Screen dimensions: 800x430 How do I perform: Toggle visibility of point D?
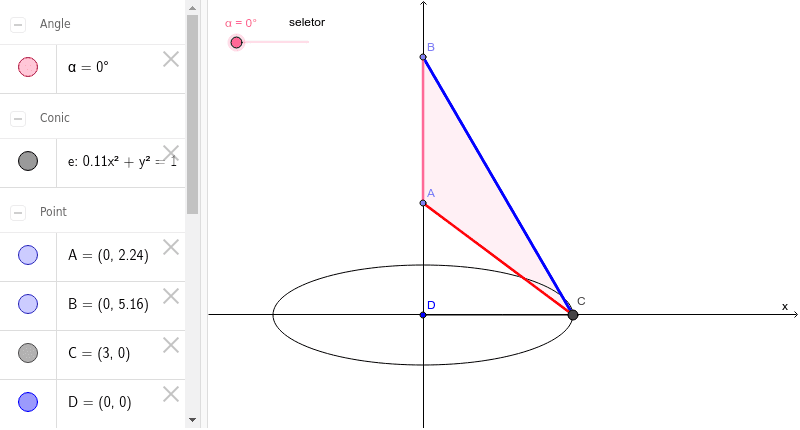point(28,402)
